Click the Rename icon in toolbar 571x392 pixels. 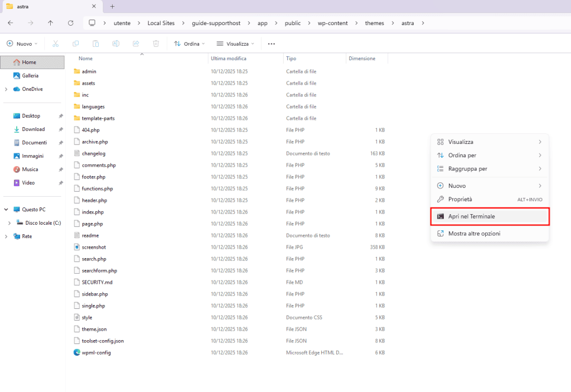point(116,43)
